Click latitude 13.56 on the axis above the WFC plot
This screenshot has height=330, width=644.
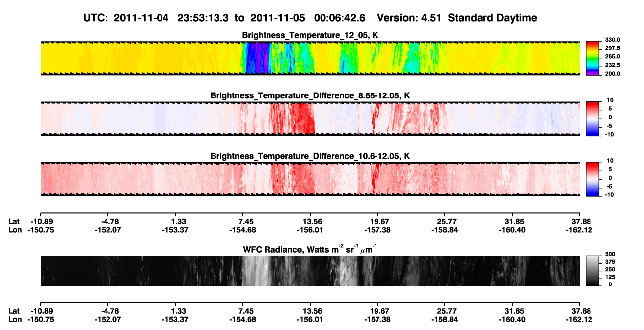310,222
